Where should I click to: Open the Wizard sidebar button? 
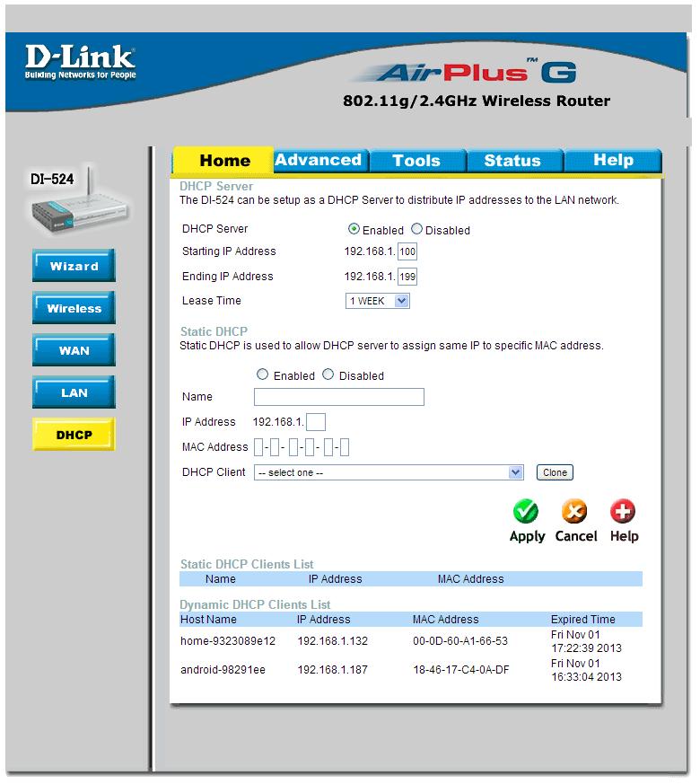(74, 267)
